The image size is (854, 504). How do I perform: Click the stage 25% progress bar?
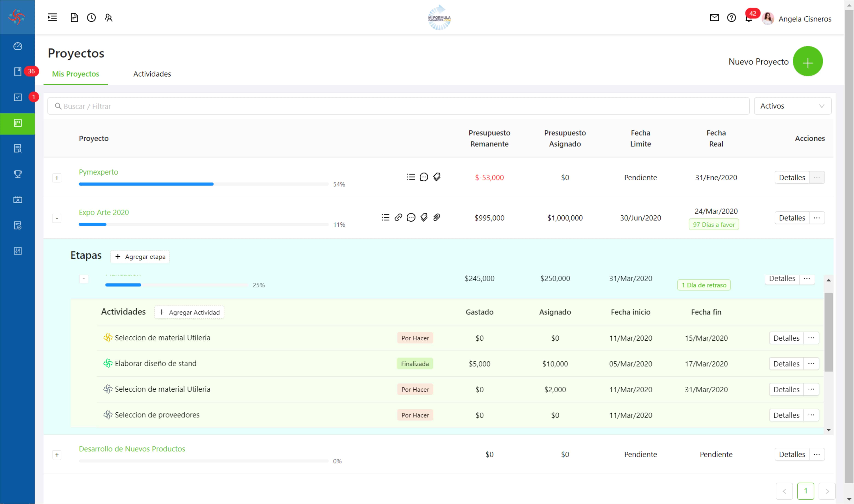[x=176, y=285]
